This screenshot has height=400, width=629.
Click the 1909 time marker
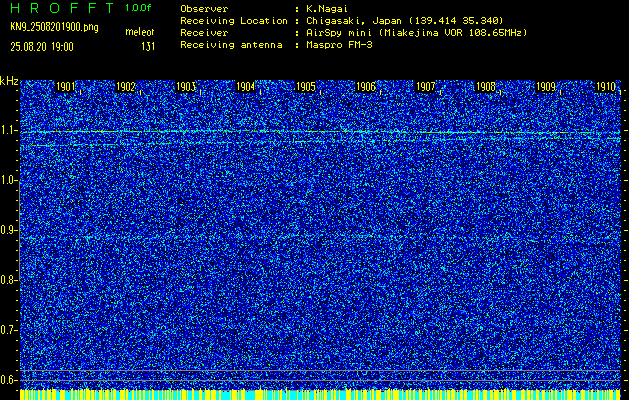[546, 87]
